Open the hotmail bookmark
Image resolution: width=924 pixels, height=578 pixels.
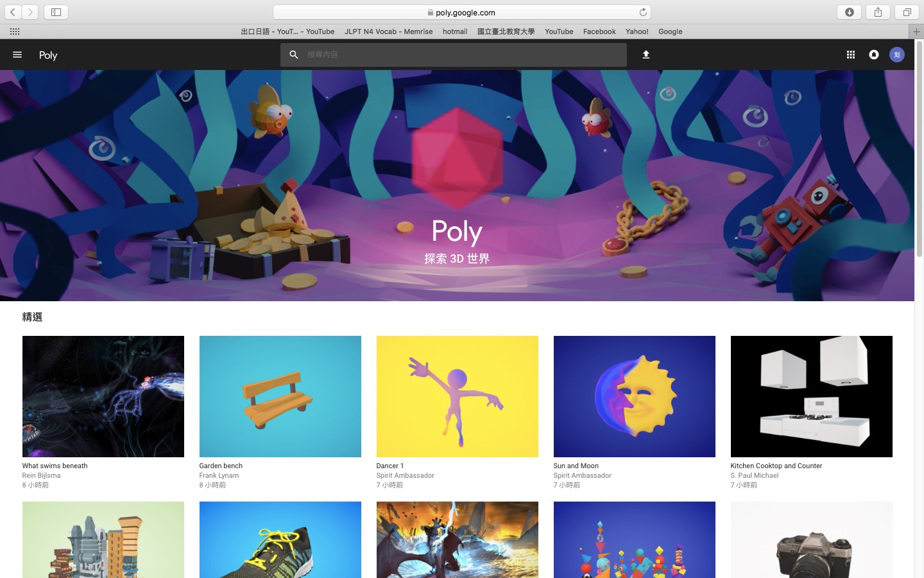455,31
